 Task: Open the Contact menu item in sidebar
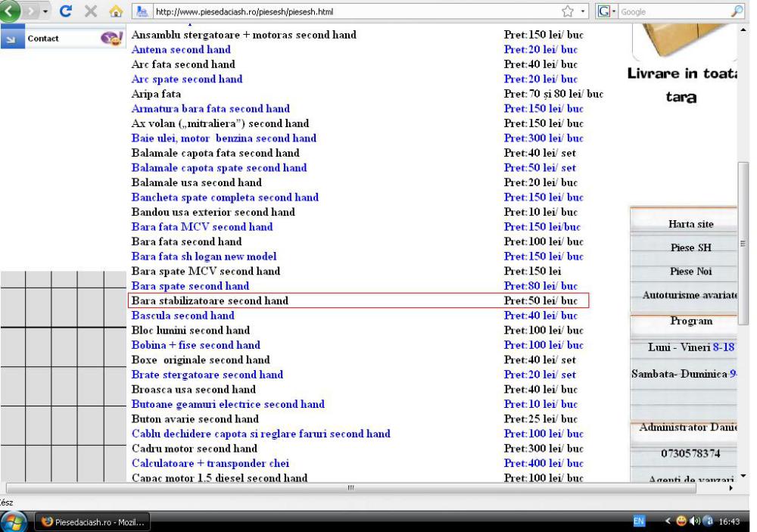tap(43, 38)
